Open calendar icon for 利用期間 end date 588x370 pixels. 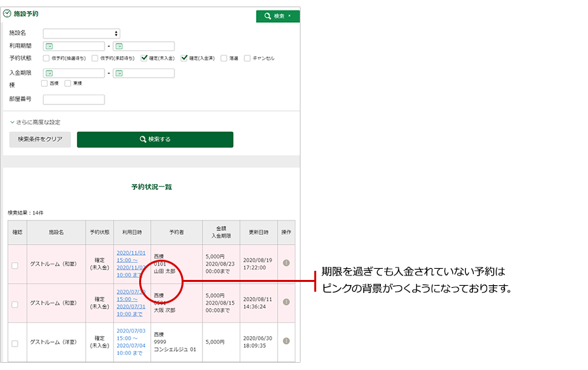coord(119,46)
